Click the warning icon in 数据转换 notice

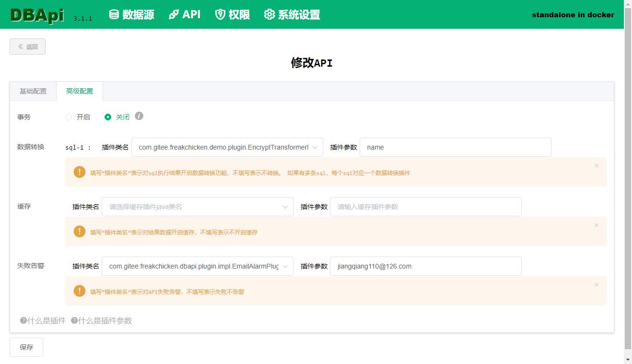tap(80, 172)
